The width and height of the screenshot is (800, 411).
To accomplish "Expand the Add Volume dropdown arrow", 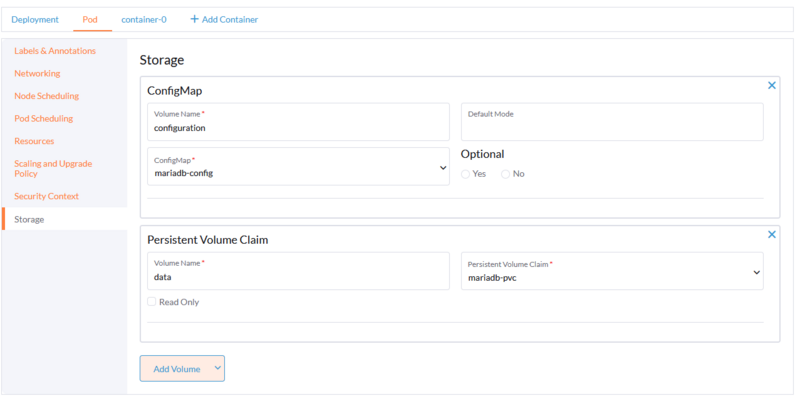I will point(217,368).
